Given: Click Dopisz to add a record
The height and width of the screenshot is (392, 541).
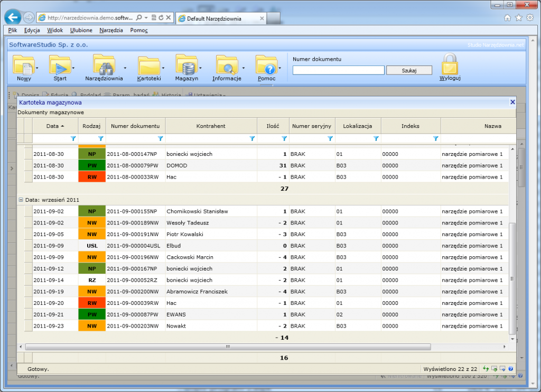Looking at the screenshot, I should 31,95.
